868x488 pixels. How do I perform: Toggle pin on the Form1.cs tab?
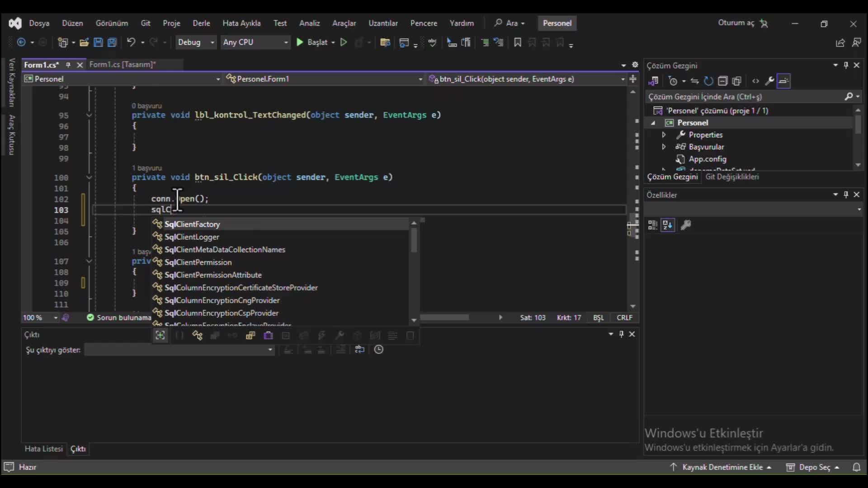click(68, 65)
